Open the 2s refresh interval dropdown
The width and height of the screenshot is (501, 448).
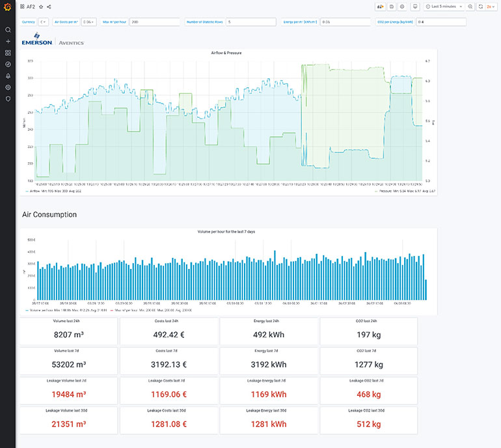point(490,7)
